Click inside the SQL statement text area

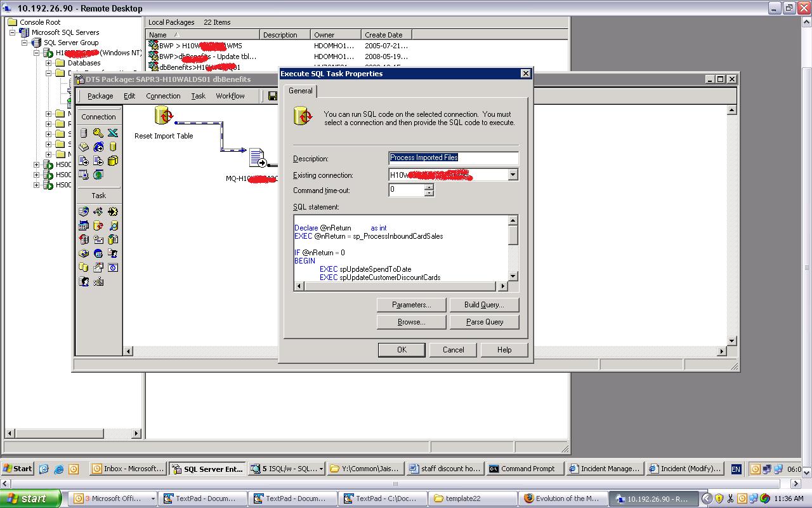click(402, 248)
